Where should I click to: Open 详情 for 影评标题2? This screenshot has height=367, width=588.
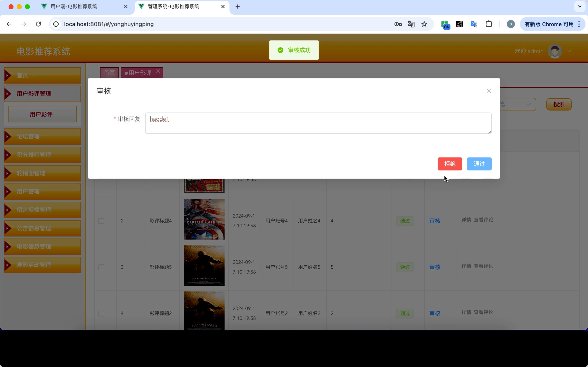[466, 312]
